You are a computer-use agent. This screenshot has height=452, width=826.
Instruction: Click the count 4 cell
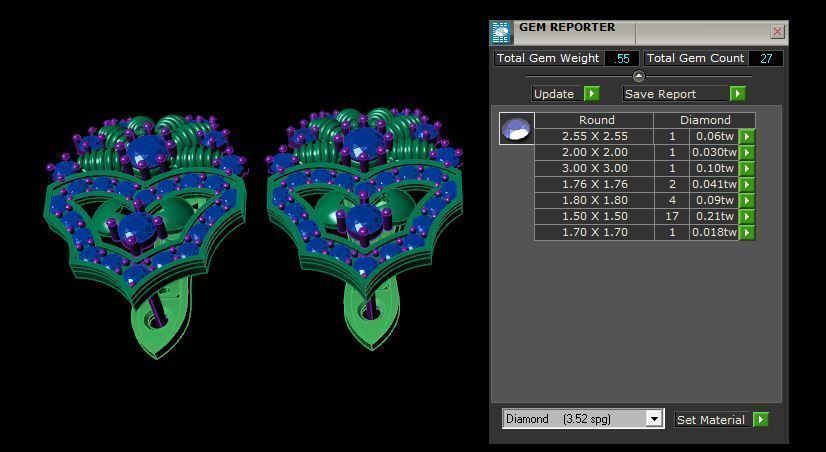click(672, 200)
